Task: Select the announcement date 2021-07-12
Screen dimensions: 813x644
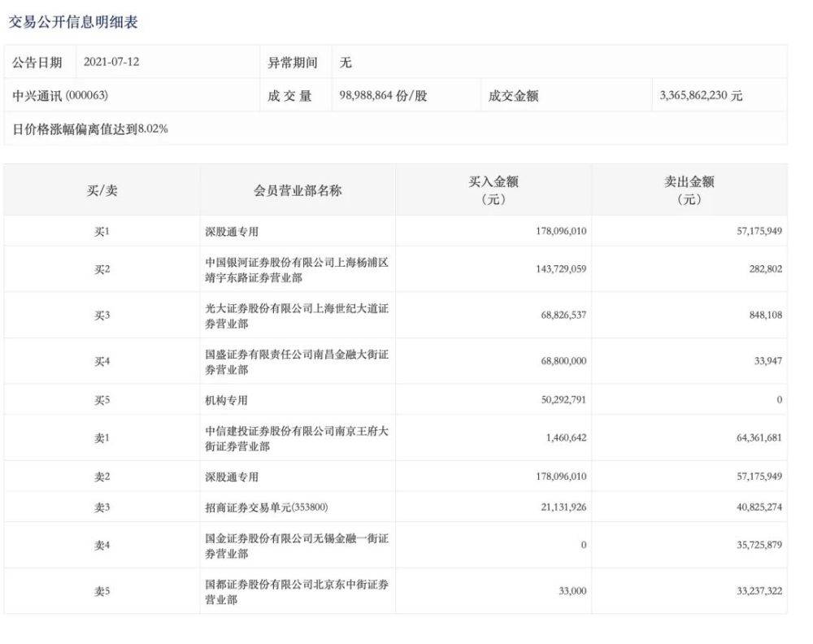Action: pos(111,62)
